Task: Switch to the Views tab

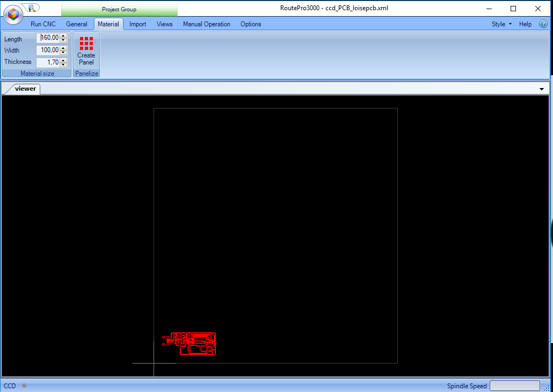Action: [x=164, y=24]
